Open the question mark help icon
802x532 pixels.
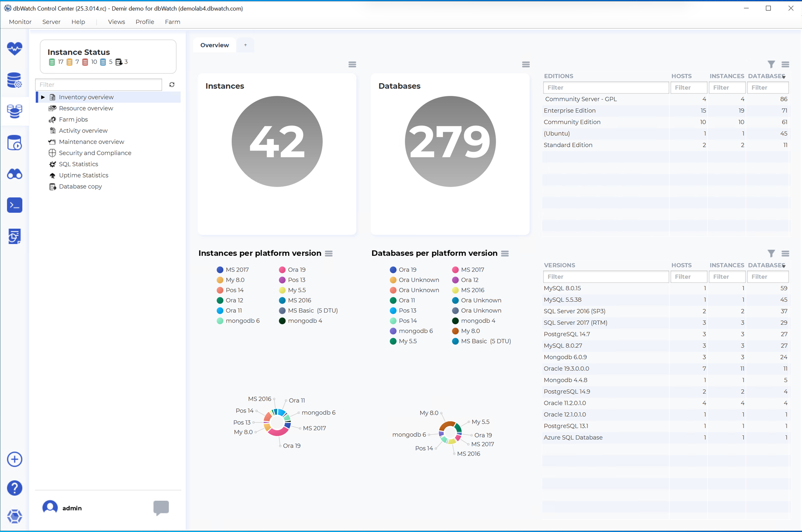[x=14, y=488]
